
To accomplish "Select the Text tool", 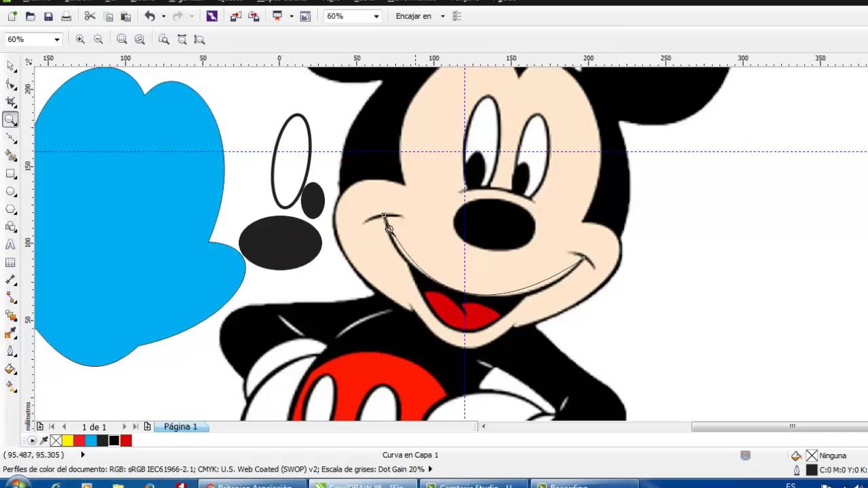I will 11,245.
